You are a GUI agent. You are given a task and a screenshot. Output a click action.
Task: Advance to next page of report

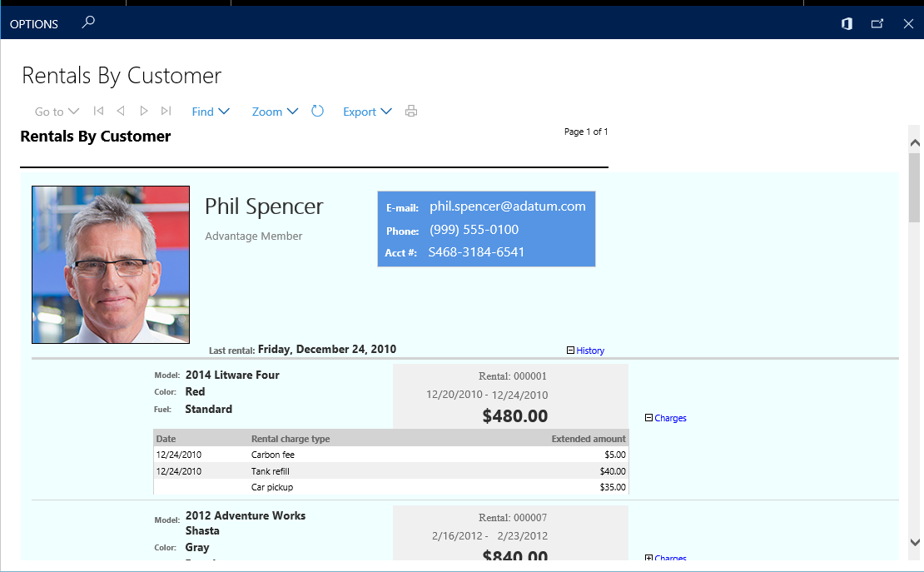click(x=144, y=111)
